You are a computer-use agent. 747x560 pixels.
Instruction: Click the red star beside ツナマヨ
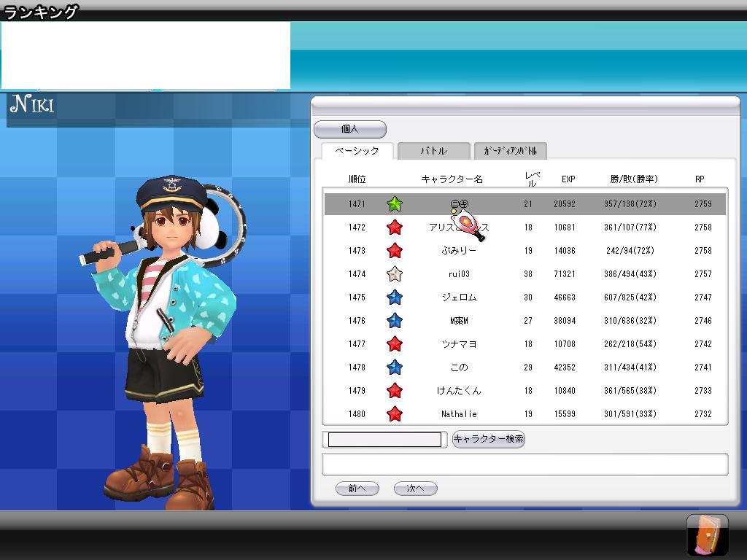[x=395, y=344]
